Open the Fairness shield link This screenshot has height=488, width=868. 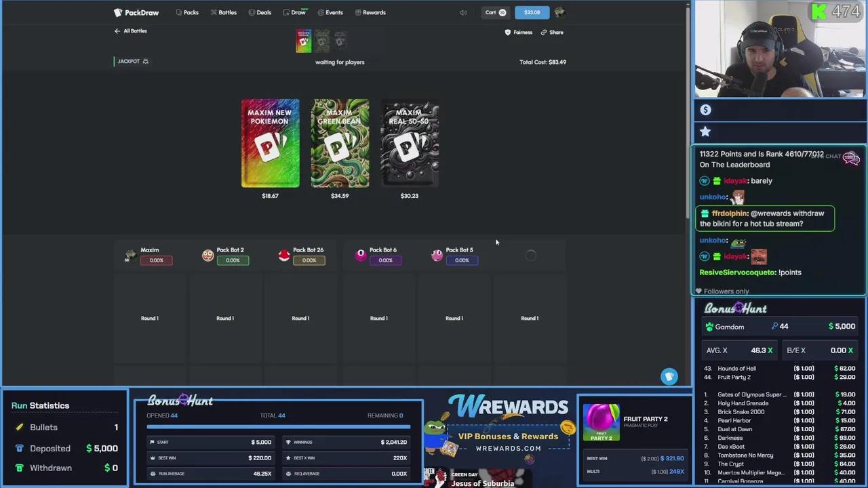519,32
